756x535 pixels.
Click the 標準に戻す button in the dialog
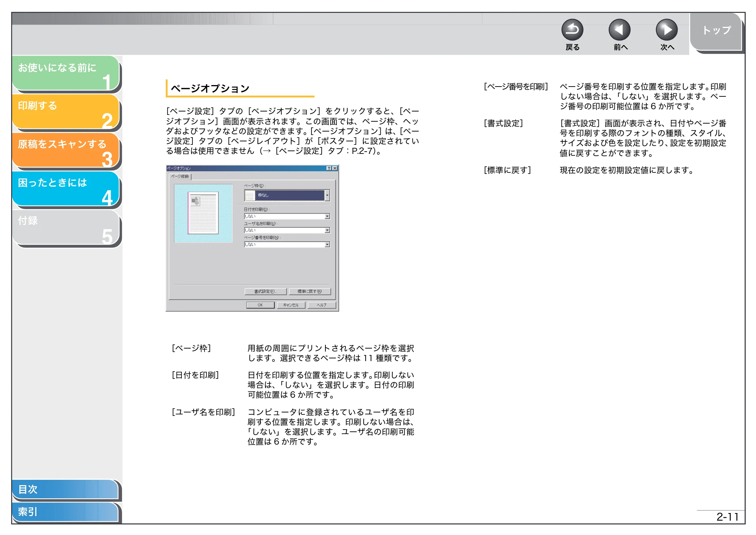(x=310, y=292)
